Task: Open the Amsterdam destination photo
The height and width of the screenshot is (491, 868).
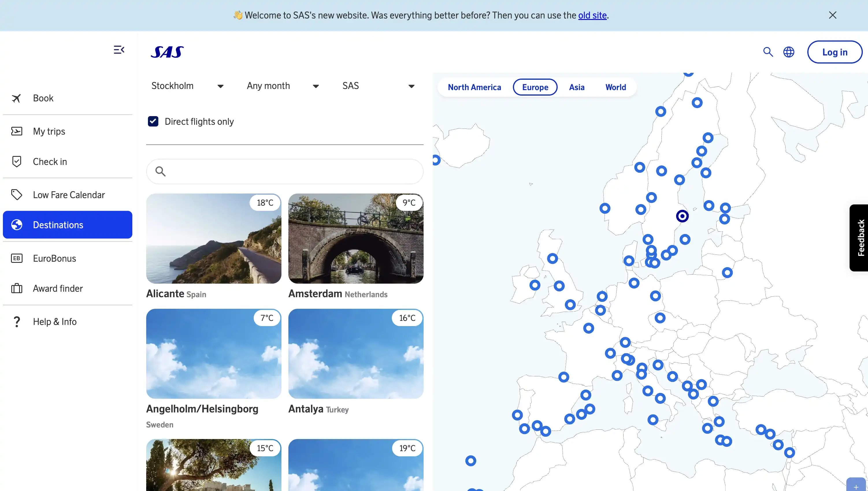Action: tap(356, 238)
